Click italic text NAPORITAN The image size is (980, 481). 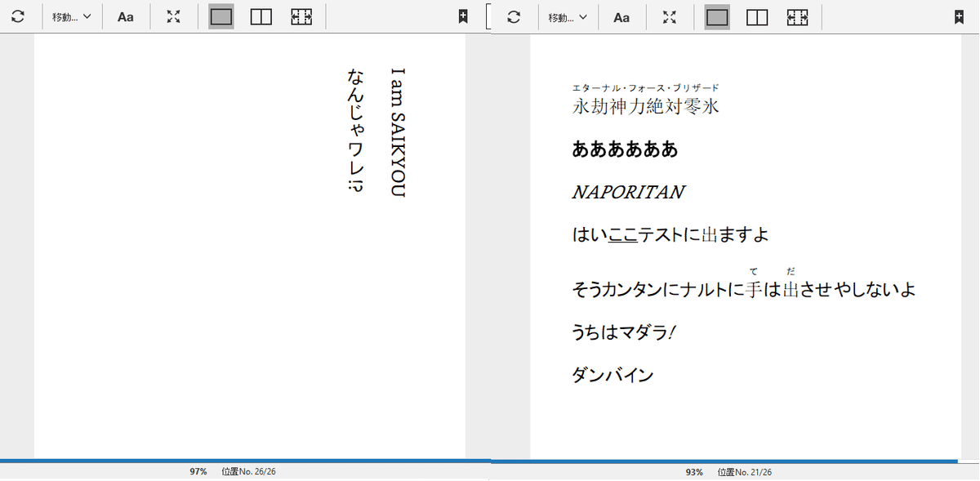[628, 193]
